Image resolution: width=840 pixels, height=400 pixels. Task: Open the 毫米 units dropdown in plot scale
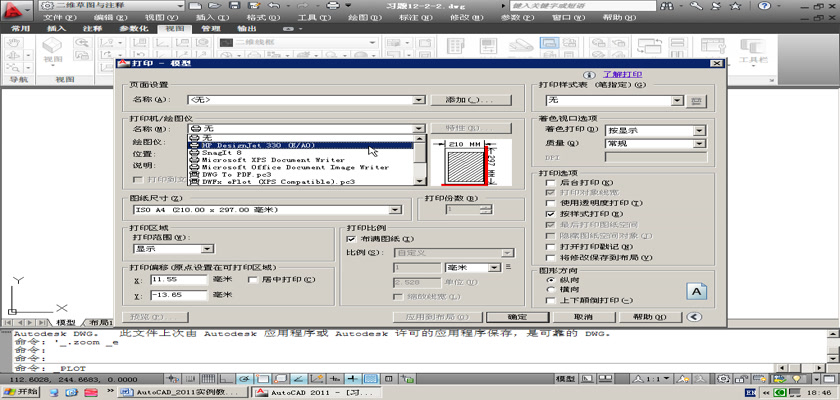point(472,267)
